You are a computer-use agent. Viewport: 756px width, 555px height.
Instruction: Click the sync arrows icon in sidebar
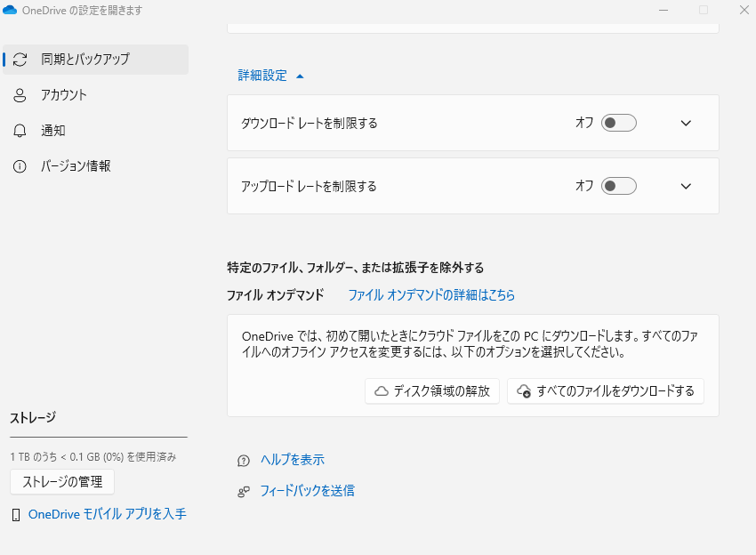coord(20,60)
